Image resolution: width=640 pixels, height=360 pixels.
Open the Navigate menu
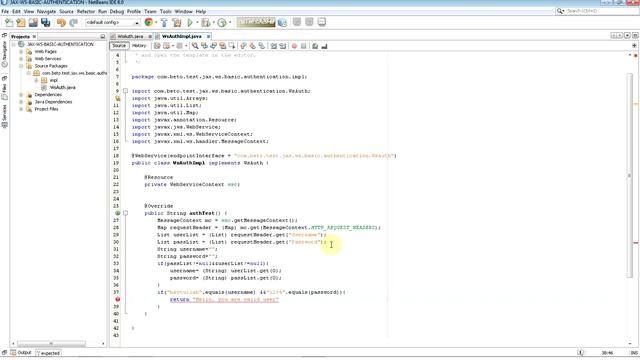coord(46,11)
